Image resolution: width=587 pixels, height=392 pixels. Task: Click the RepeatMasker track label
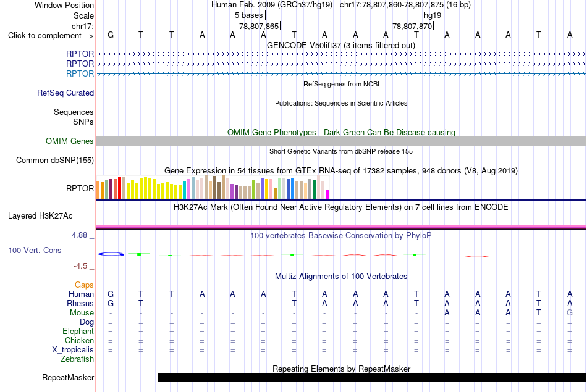pyautogui.click(x=68, y=377)
